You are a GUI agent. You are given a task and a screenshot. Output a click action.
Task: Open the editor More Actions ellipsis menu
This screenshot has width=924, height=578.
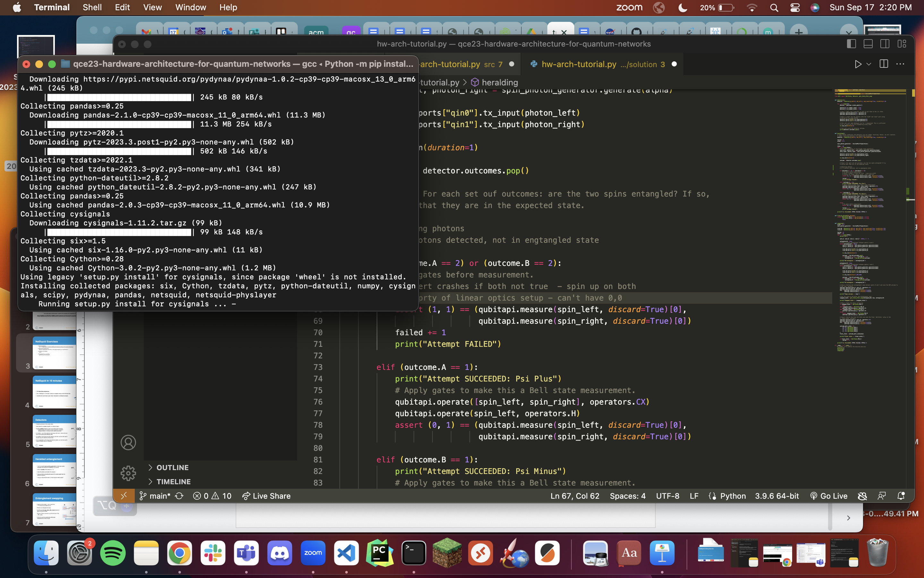[900, 64]
